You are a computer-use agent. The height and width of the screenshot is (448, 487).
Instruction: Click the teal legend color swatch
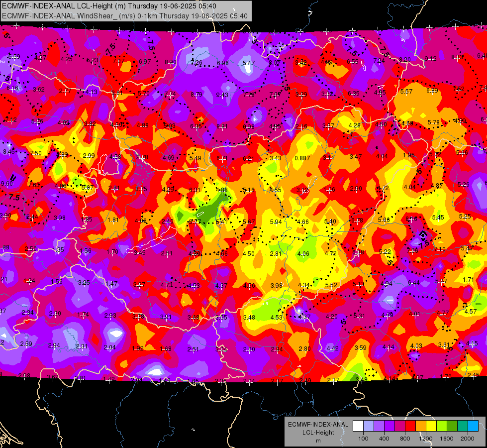(463, 426)
